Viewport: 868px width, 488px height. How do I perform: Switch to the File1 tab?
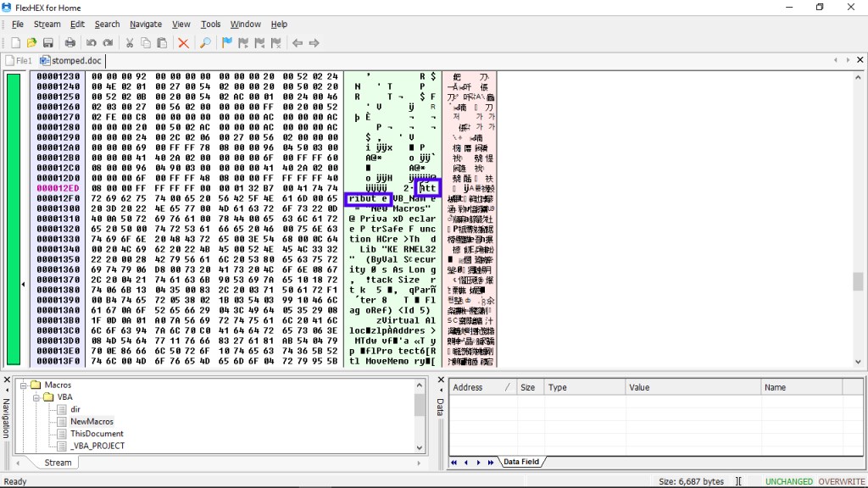pos(19,61)
